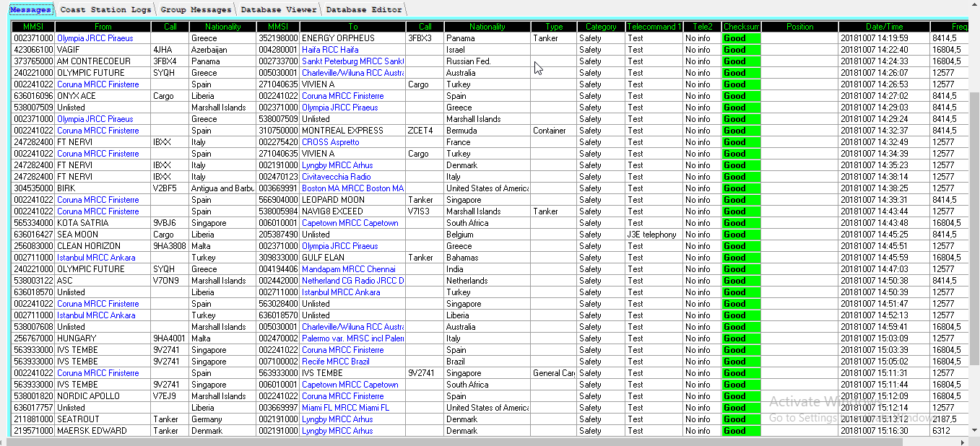Select the timestamp 20181007 14:19:59

(x=884, y=38)
